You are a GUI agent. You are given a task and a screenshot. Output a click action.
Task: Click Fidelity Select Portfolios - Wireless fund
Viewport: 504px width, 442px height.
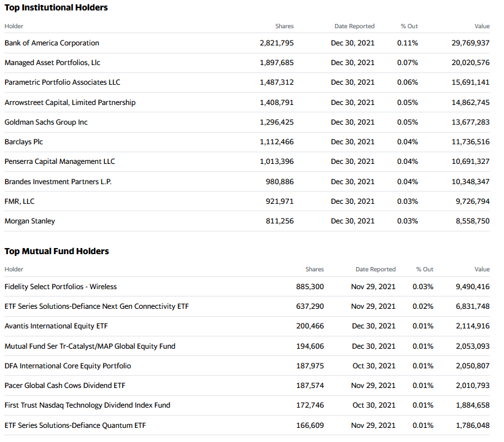(x=61, y=287)
